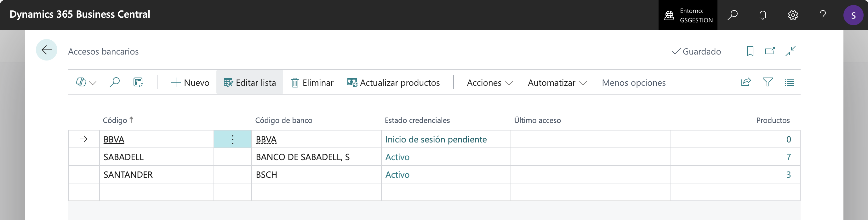Open Inicio de sesión pendiente status

(x=436, y=139)
